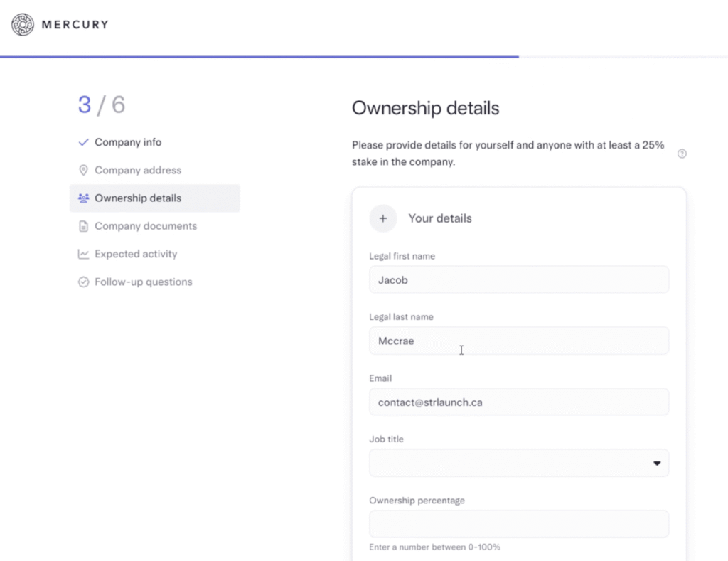Click the Ownership percentage field

click(519, 525)
